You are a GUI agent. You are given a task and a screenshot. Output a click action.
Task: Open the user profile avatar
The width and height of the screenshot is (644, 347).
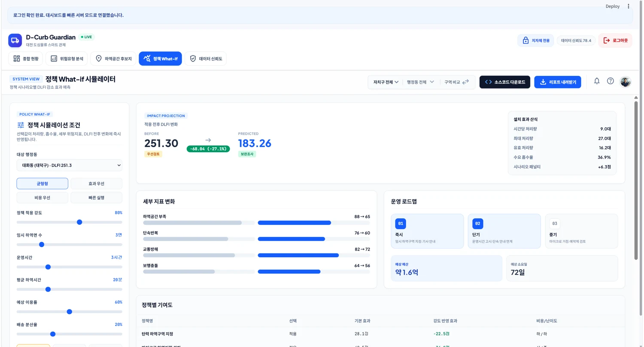click(x=626, y=81)
